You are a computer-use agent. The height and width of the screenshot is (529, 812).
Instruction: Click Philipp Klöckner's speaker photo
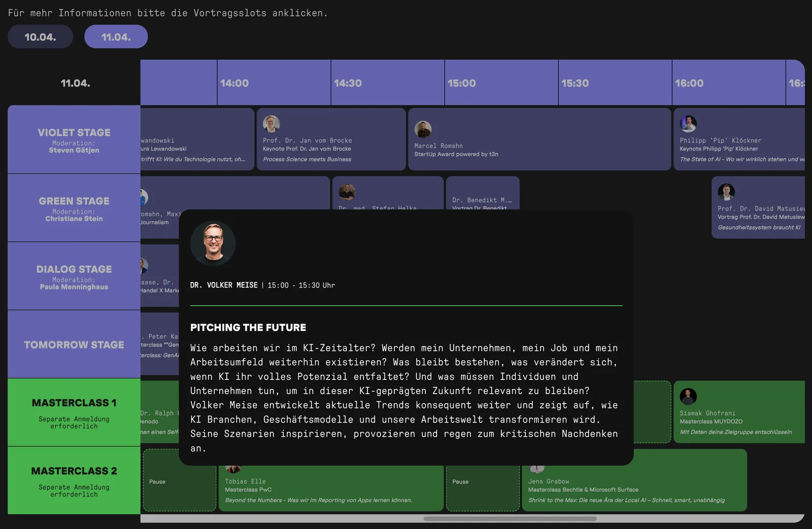688,124
